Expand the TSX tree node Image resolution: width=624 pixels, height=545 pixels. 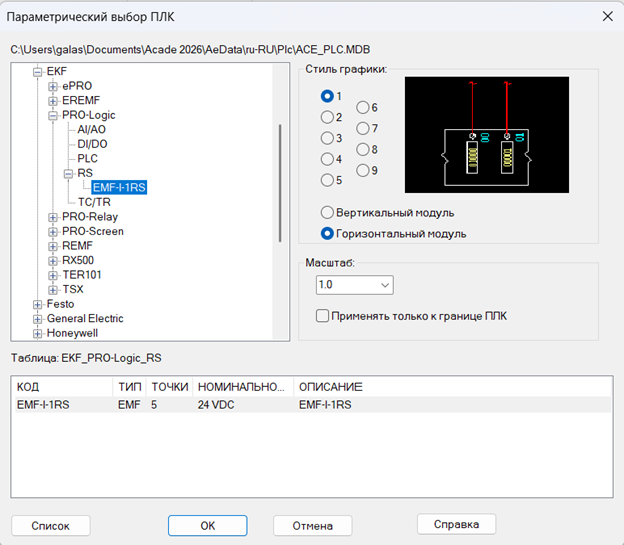point(53,290)
